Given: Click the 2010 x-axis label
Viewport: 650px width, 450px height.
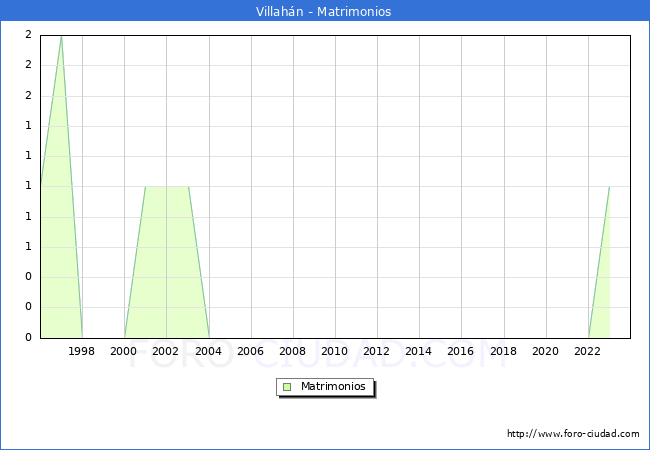Looking at the screenshot, I should pos(335,351).
